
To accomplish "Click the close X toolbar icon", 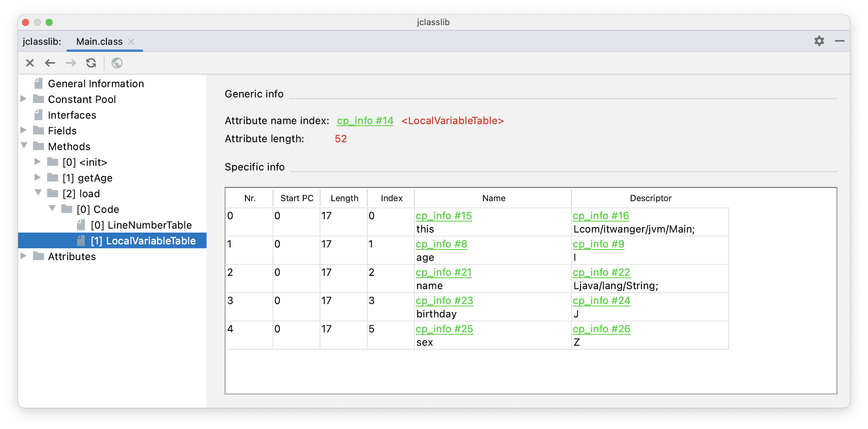I will 30,63.
